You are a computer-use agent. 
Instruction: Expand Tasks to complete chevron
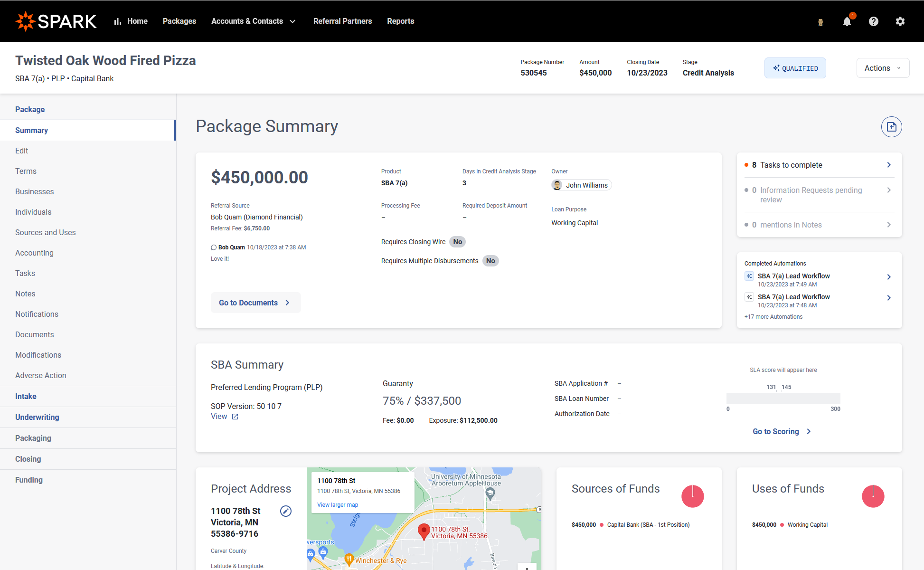click(889, 165)
